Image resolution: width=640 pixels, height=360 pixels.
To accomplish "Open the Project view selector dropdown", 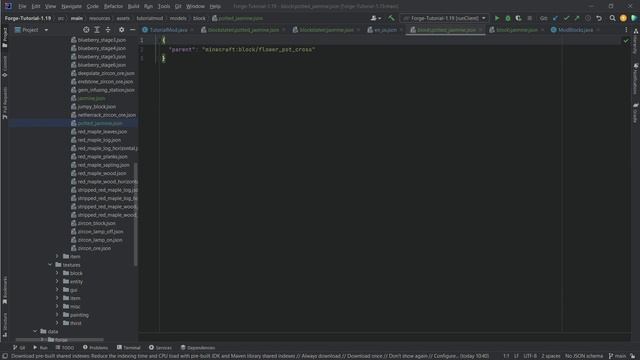I will click(x=31, y=30).
